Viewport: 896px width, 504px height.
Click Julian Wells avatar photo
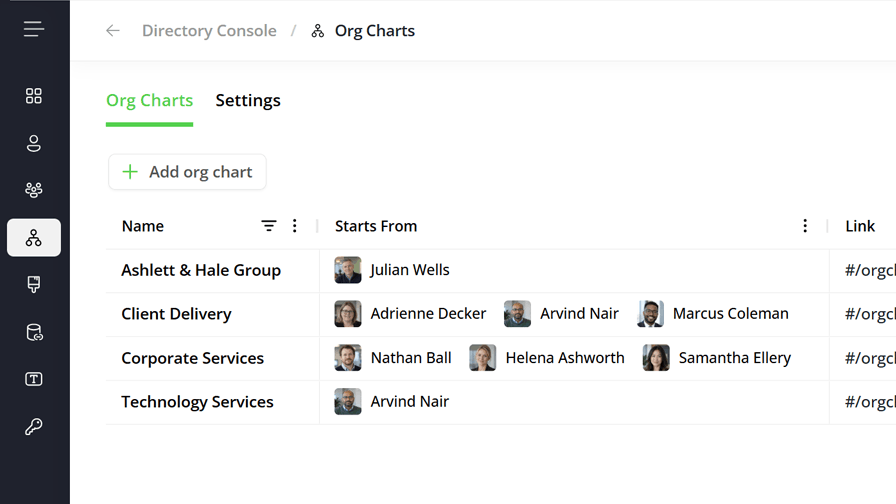pyautogui.click(x=348, y=270)
